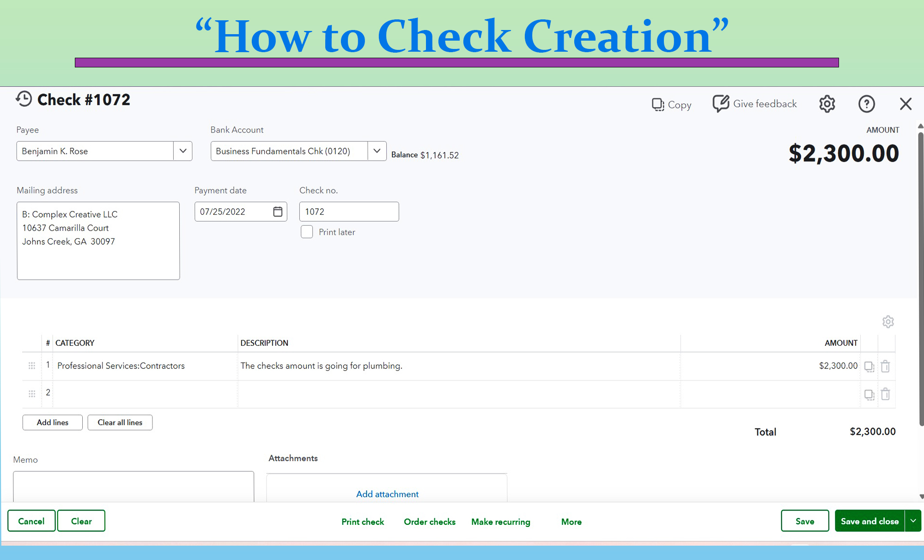The width and height of the screenshot is (924, 560).
Task: Click the Copy icon in header
Action: (658, 105)
